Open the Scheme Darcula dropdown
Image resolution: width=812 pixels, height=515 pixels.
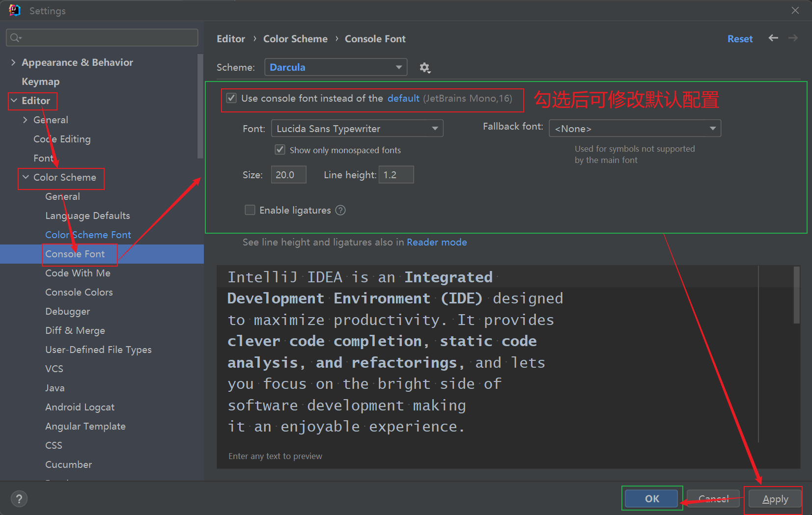336,67
